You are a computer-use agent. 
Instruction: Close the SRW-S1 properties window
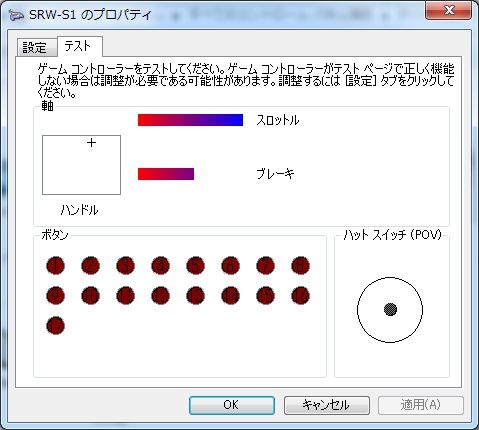click(x=448, y=10)
